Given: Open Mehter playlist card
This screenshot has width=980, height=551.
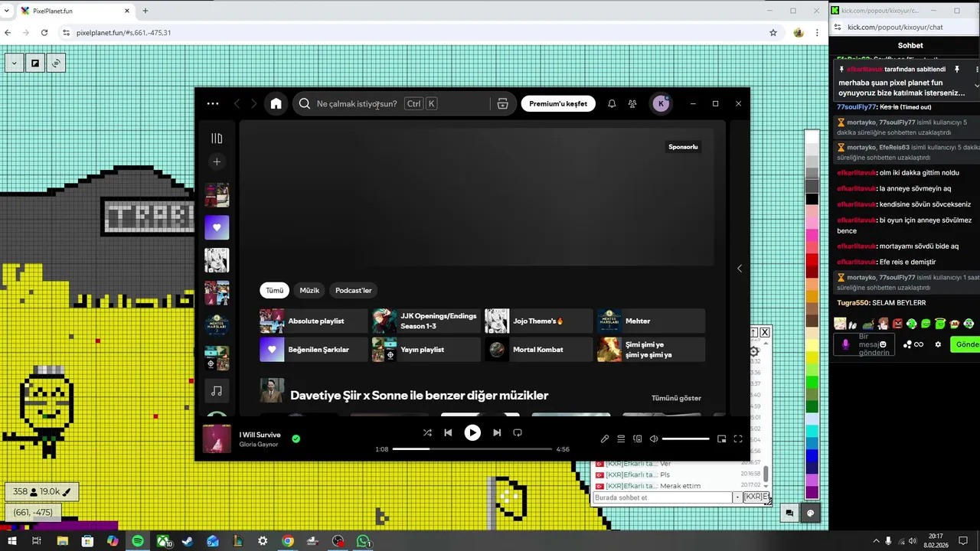Looking at the screenshot, I should coord(652,321).
